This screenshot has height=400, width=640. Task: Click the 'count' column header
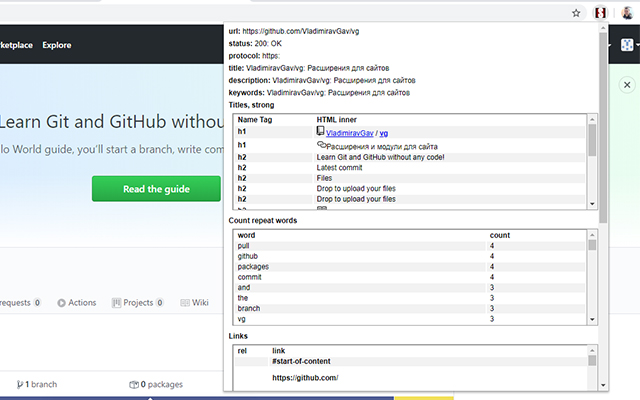pos(500,235)
